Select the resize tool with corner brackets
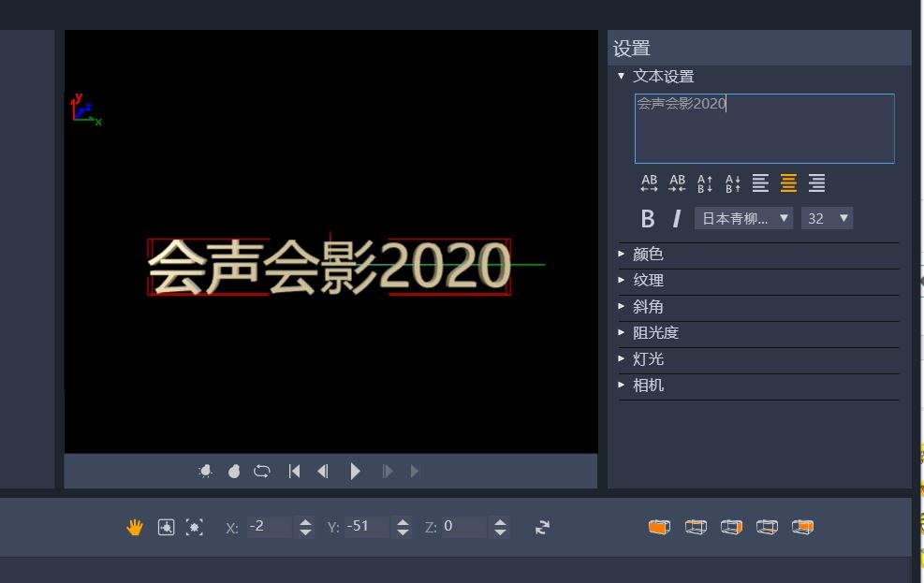924x583 pixels. coord(195,527)
